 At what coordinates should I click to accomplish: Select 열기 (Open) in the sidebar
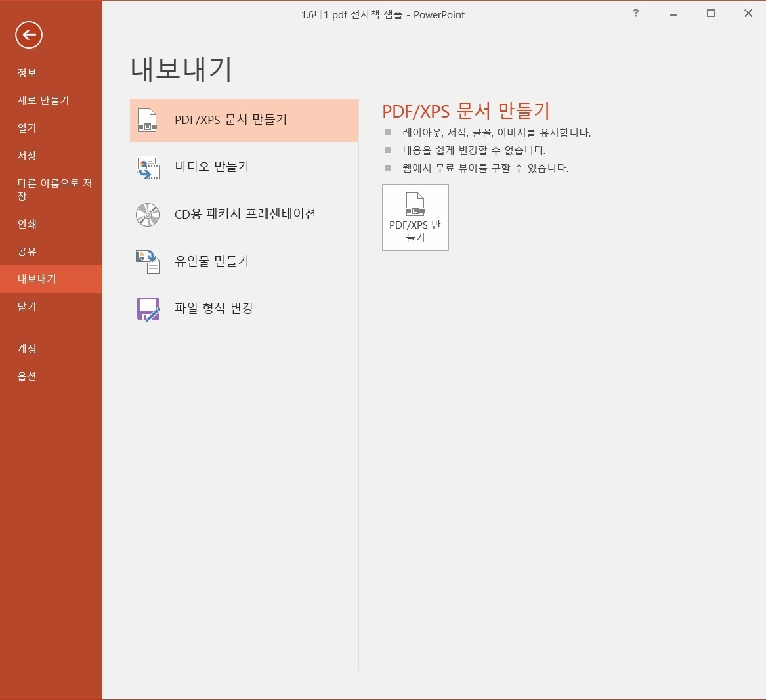26,127
